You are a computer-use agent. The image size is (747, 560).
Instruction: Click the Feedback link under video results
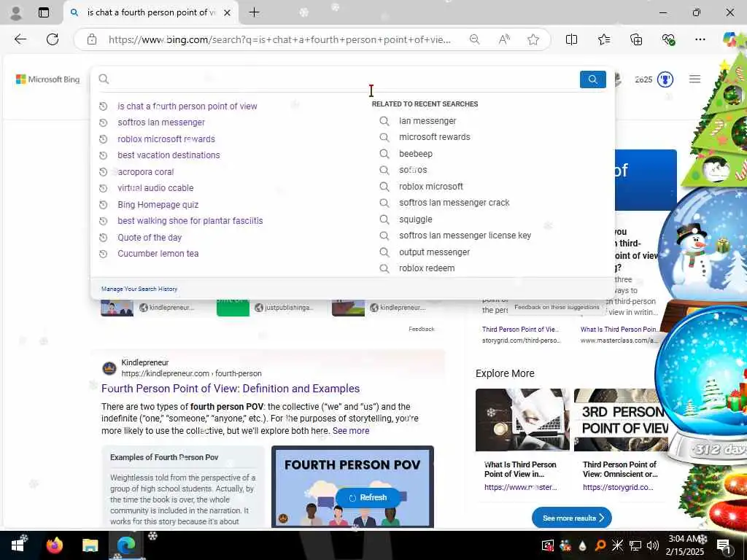coord(421,329)
